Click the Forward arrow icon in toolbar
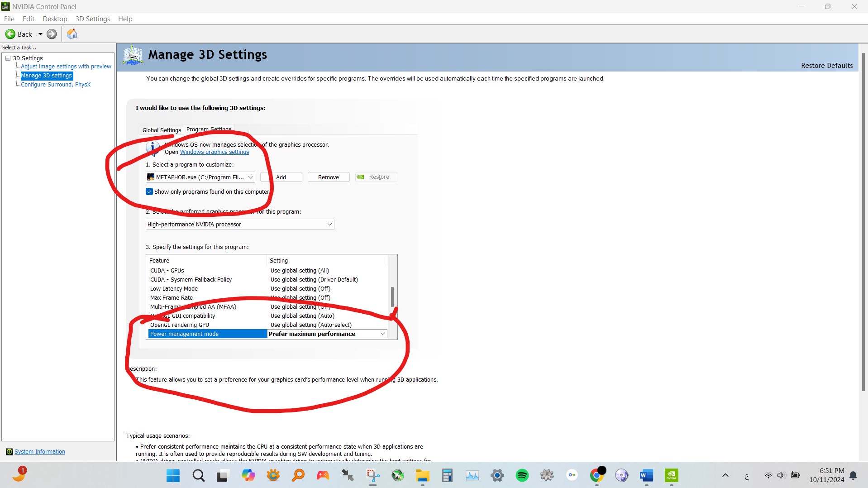This screenshot has width=868, height=488. (x=52, y=34)
